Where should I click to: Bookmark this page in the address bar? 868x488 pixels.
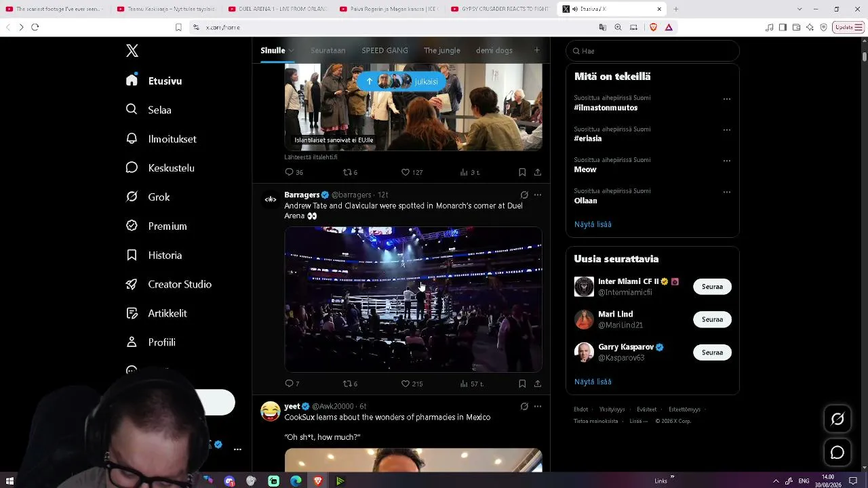point(178,27)
